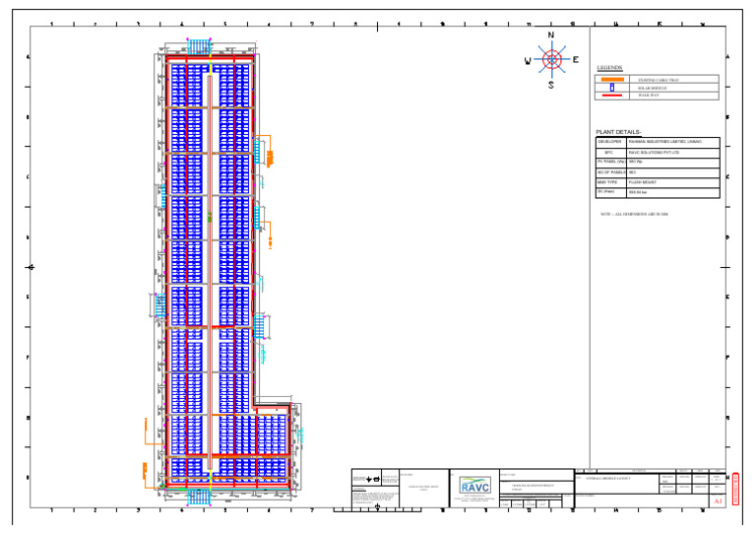Image resolution: width=756 pixels, height=534 pixels.
Task: Select the EXISTING CABLE TRAY legend label
Action: point(659,80)
